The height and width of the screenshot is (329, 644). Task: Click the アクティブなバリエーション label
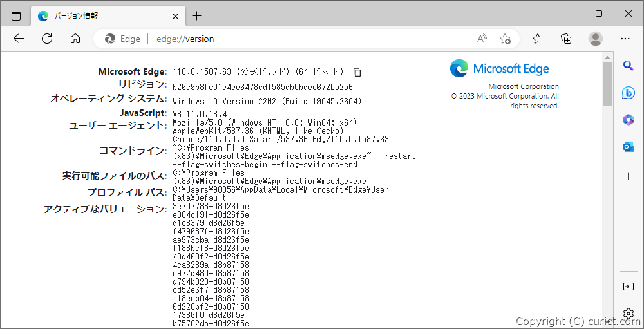[105, 209]
